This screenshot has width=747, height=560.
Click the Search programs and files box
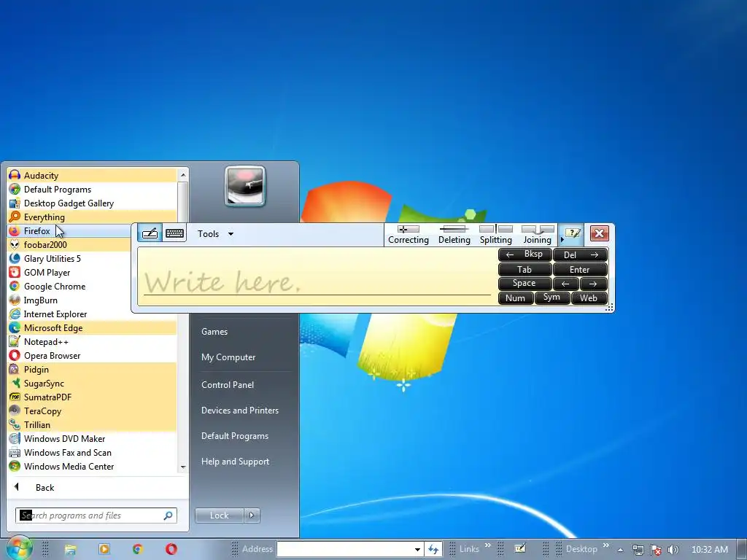[96, 516]
